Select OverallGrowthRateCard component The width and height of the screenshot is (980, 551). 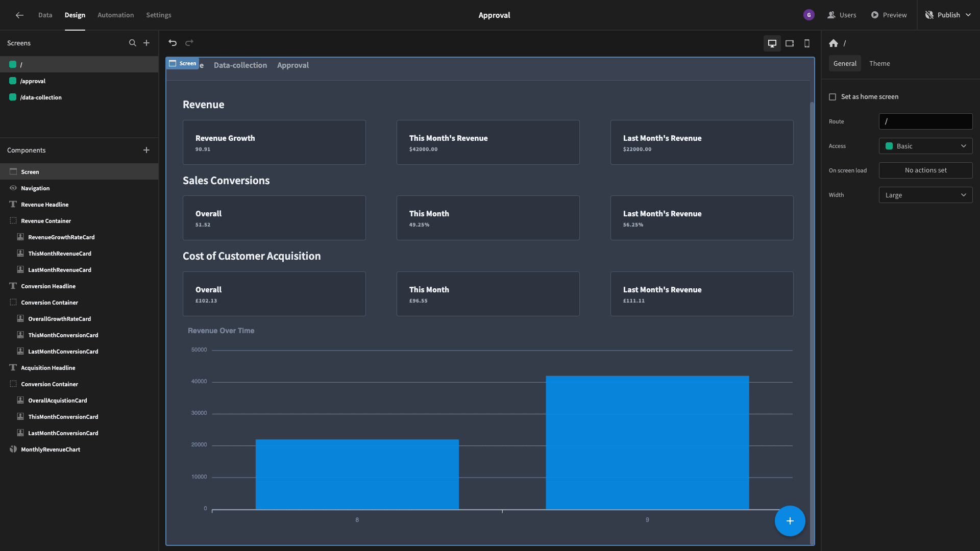click(79, 319)
